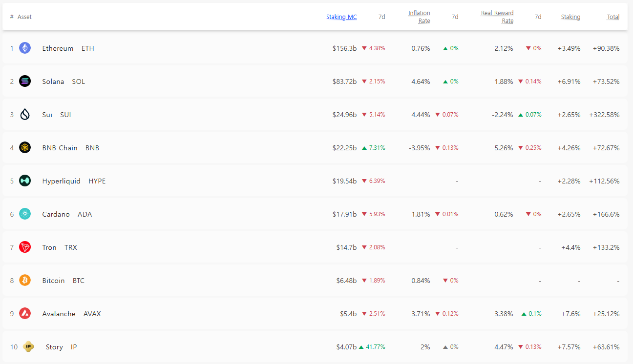
Task: Sort by Staking MC column header
Action: pyautogui.click(x=341, y=17)
